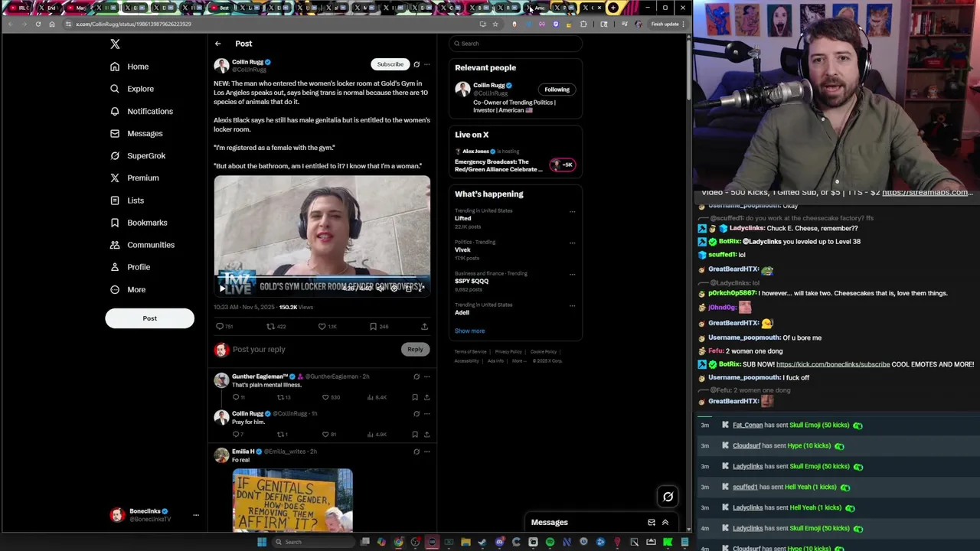Open more options on Emilia H's reply
The width and height of the screenshot is (980, 551).
click(x=427, y=452)
